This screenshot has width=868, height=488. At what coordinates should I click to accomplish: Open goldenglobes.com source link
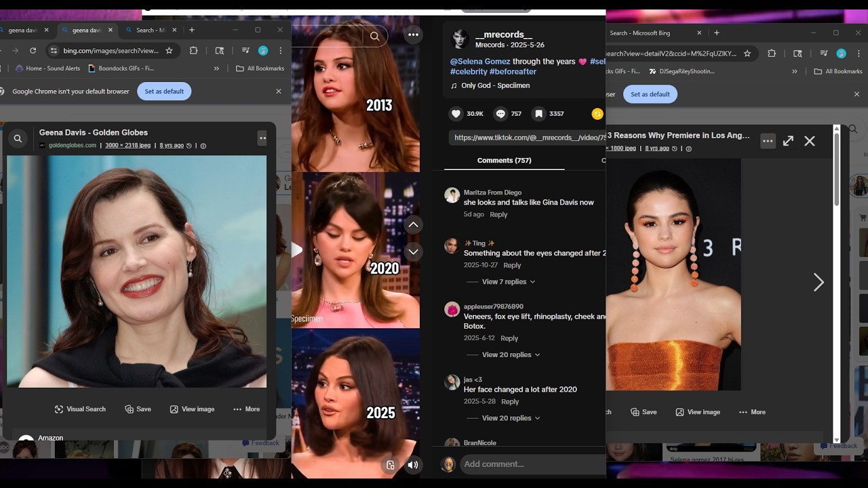pos(72,145)
